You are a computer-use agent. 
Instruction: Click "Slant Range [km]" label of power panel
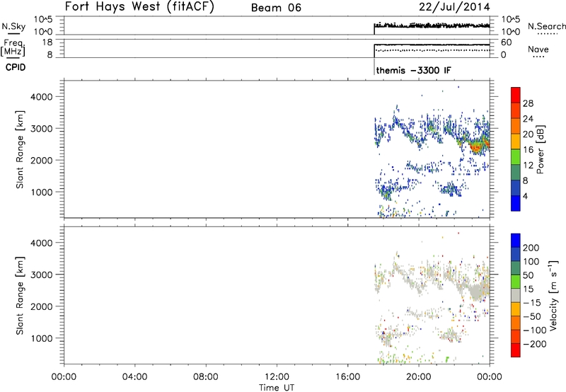coord(20,149)
